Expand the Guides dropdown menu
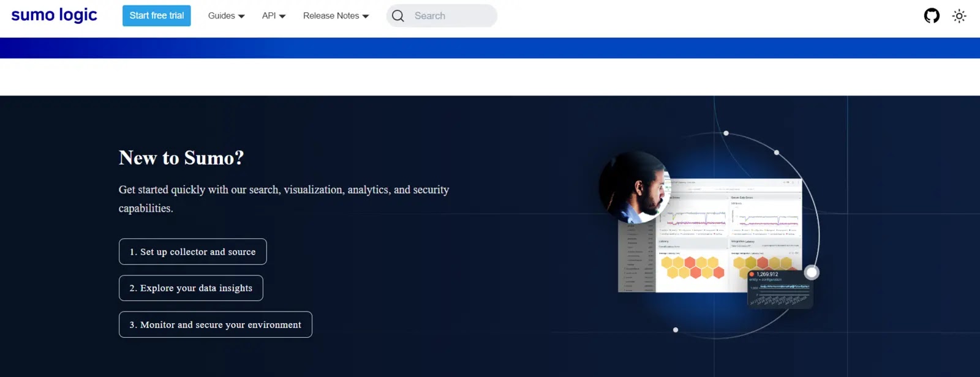 226,16
